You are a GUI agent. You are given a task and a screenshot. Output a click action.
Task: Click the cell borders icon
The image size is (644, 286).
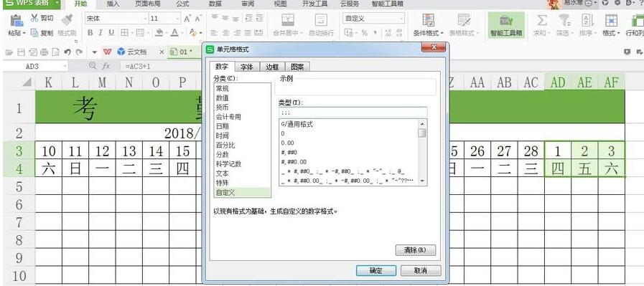(x=124, y=33)
